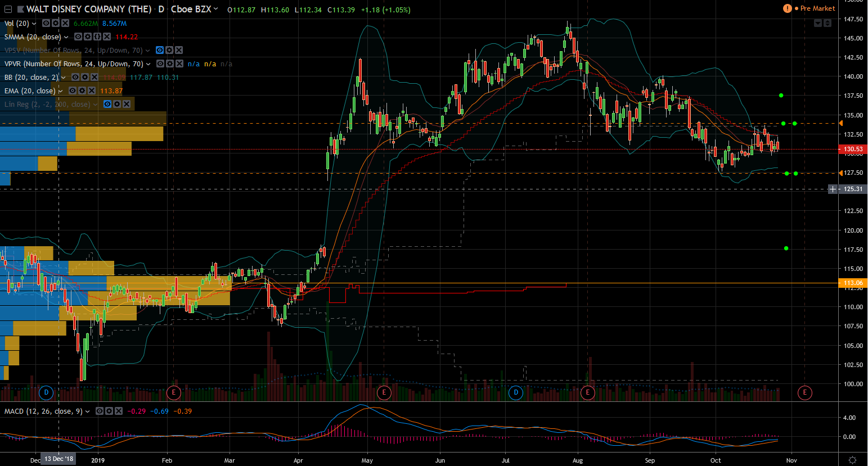
Task: Click the down-arrow pane button
Action: [818, 23]
